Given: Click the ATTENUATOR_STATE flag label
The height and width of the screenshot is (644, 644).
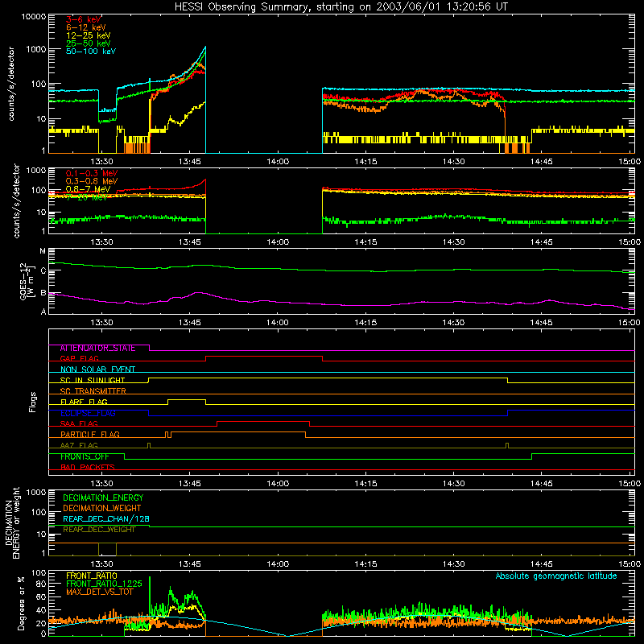Looking at the screenshot, I should pyautogui.click(x=97, y=349).
